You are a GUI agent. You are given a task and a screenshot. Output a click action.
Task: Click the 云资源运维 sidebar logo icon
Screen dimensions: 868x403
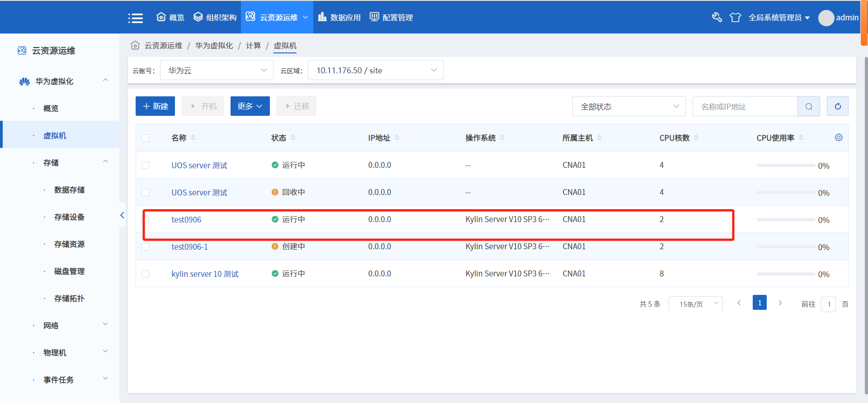(x=22, y=51)
